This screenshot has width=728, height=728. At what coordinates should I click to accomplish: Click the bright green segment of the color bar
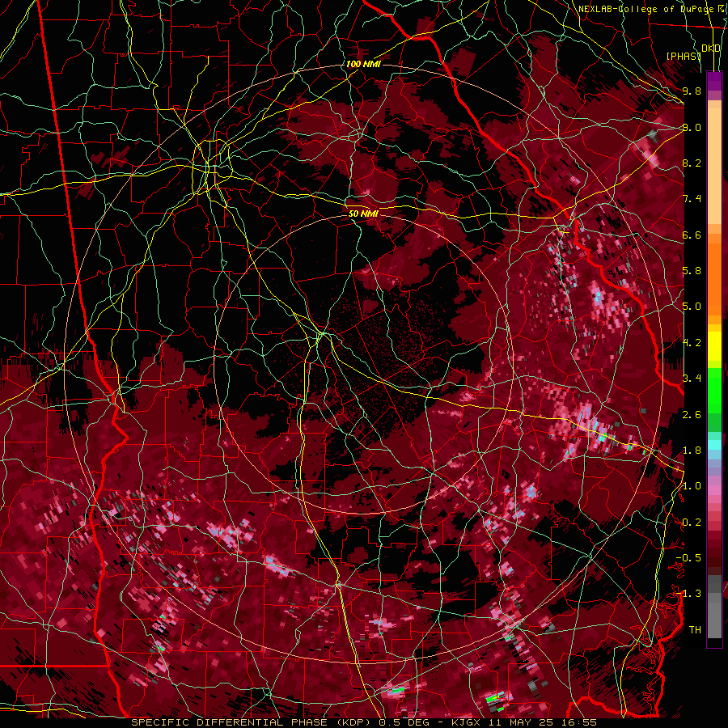point(714,391)
